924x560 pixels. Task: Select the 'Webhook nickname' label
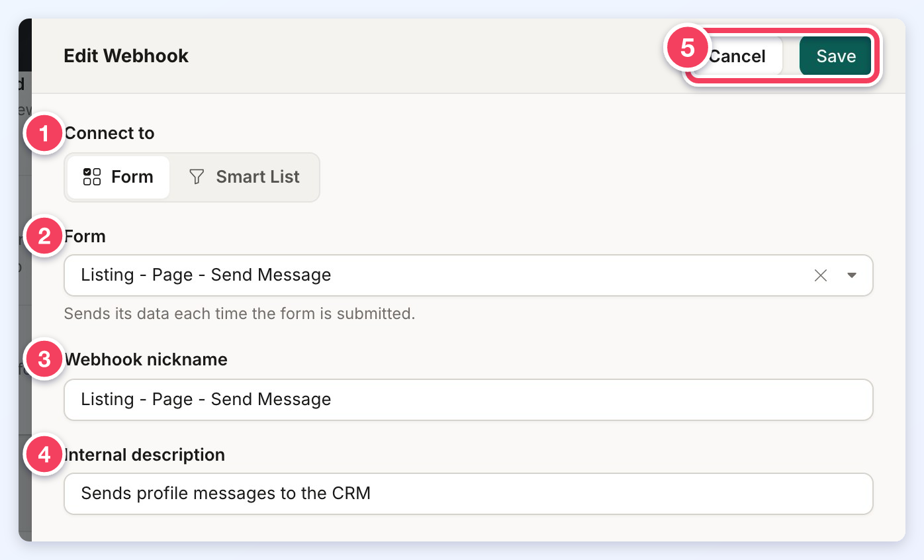pyautogui.click(x=146, y=359)
